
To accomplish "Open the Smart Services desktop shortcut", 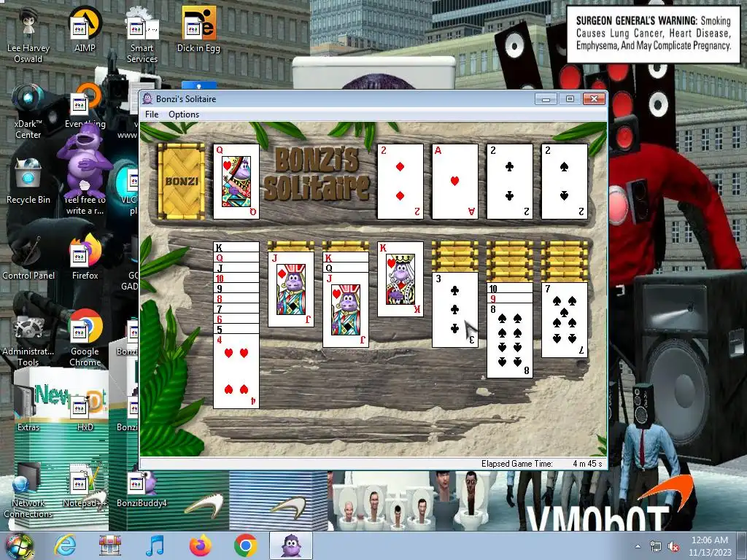I will pos(142,36).
